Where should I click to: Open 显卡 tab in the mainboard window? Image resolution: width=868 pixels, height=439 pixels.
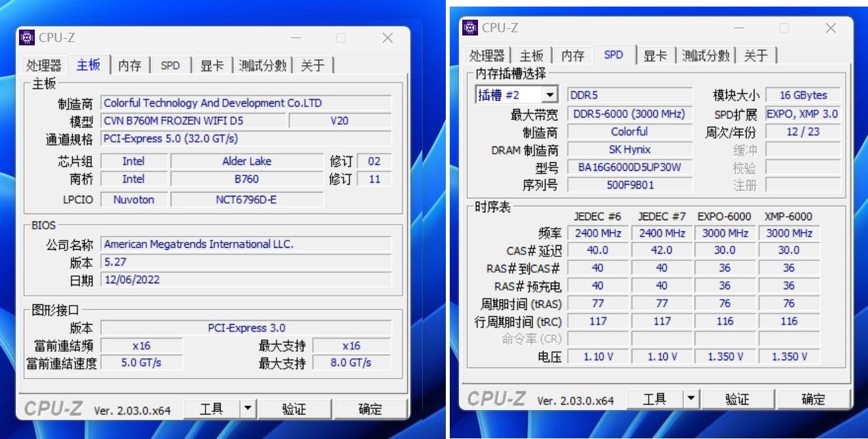[211, 66]
